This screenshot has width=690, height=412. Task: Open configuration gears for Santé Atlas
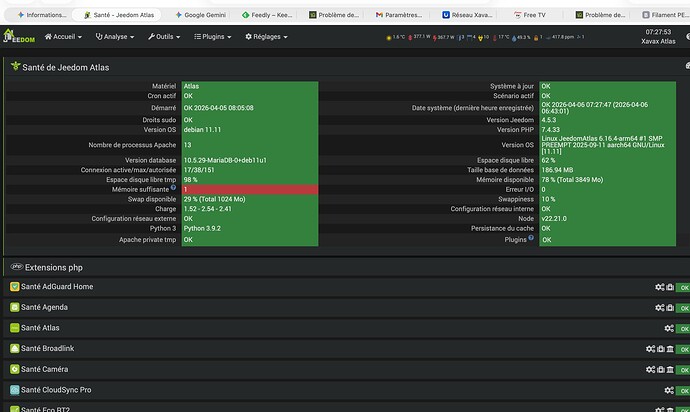pyautogui.click(x=669, y=328)
